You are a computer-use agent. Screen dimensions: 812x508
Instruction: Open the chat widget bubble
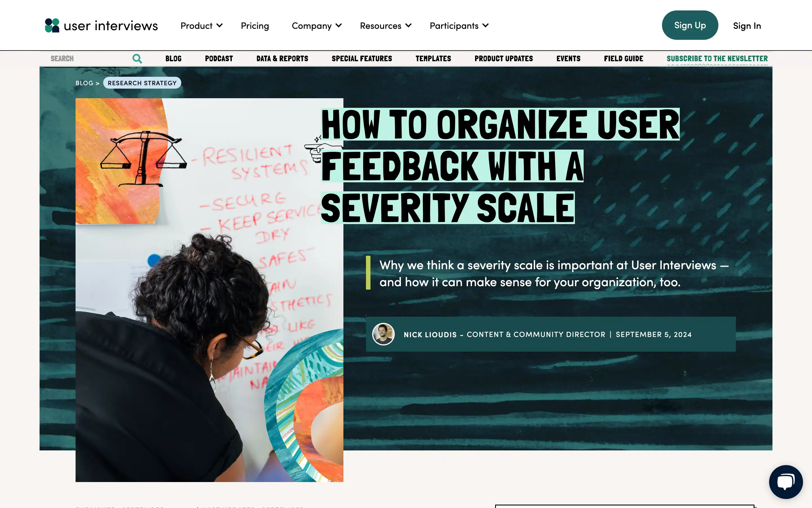[x=786, y=482]
